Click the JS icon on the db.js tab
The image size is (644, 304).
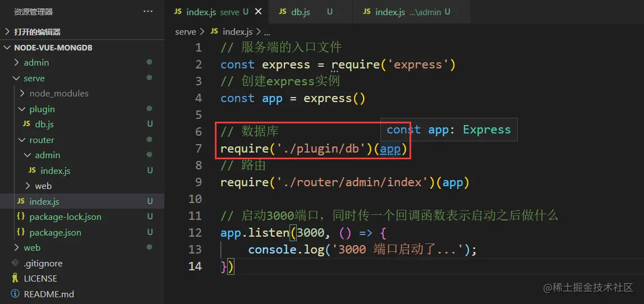pos(283,12)
